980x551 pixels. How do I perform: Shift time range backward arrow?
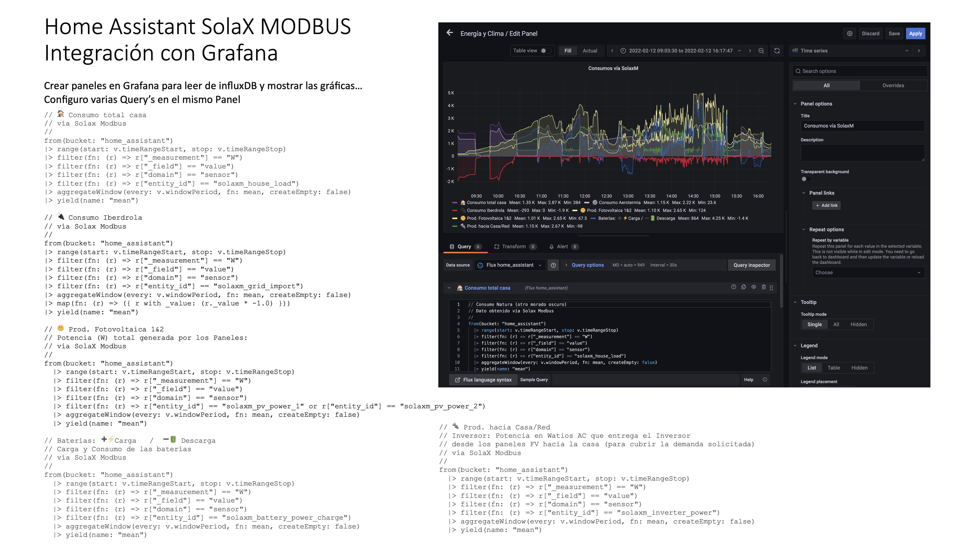click(x=612, y=51)
